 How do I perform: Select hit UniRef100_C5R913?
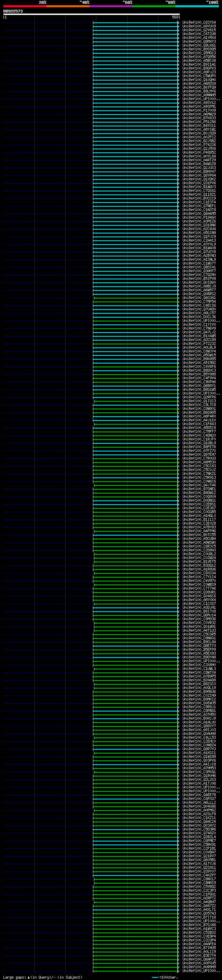pos(199,477)
